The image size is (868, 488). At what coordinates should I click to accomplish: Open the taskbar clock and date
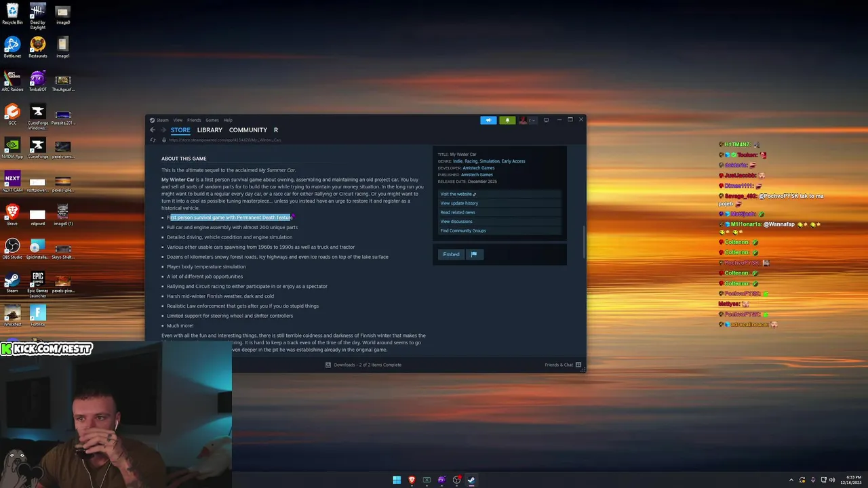pos(852,480)
